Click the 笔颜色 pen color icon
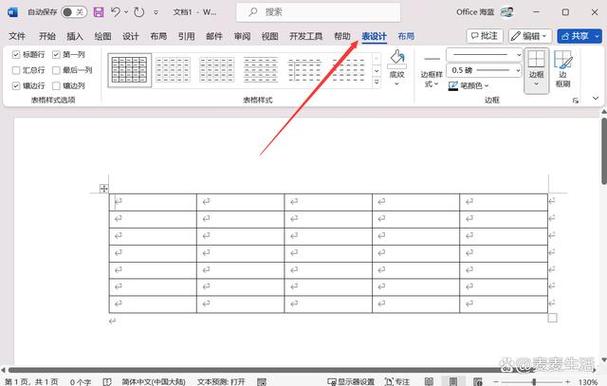This screenshot has height=386, width=607. [x=453, y=86]
